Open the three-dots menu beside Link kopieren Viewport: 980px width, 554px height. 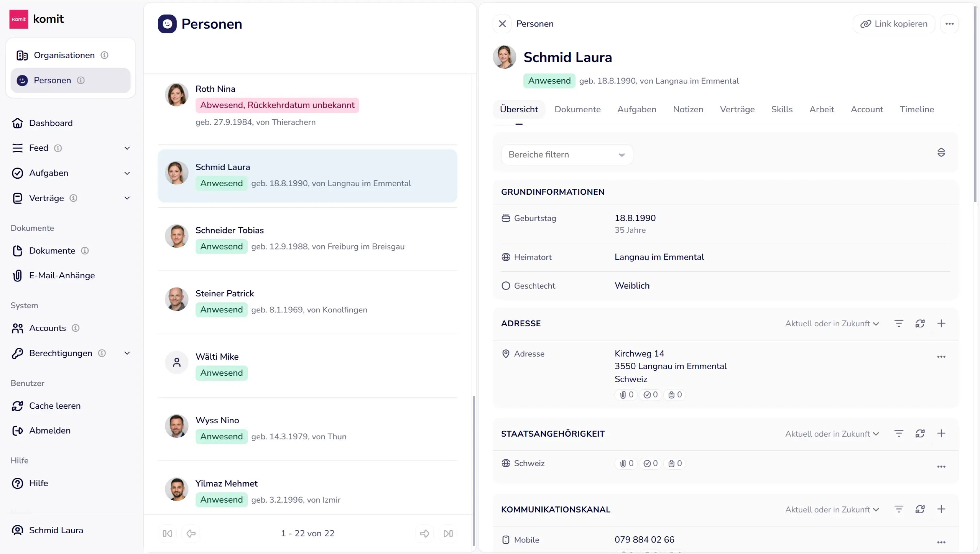click(949, 24)
